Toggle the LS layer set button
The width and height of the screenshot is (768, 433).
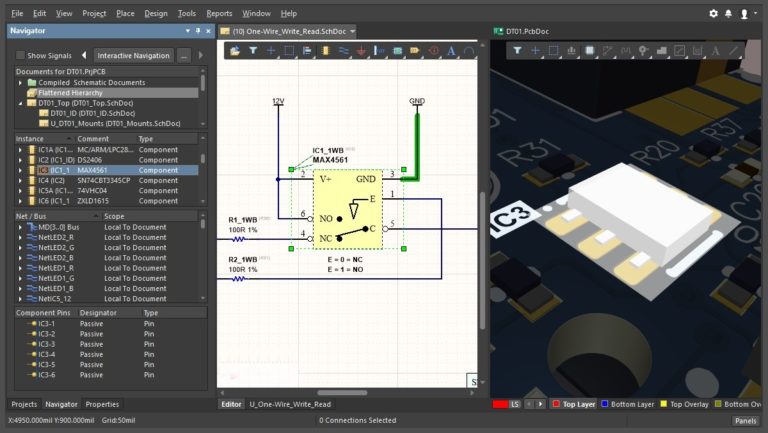pyautogui.click(x=515, y=404)
